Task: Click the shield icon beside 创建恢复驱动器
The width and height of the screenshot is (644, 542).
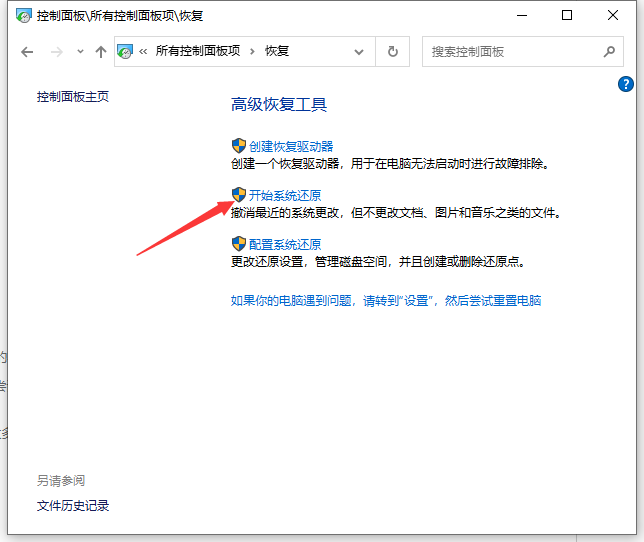Action: pyautogui.click(x=238, y=146)
